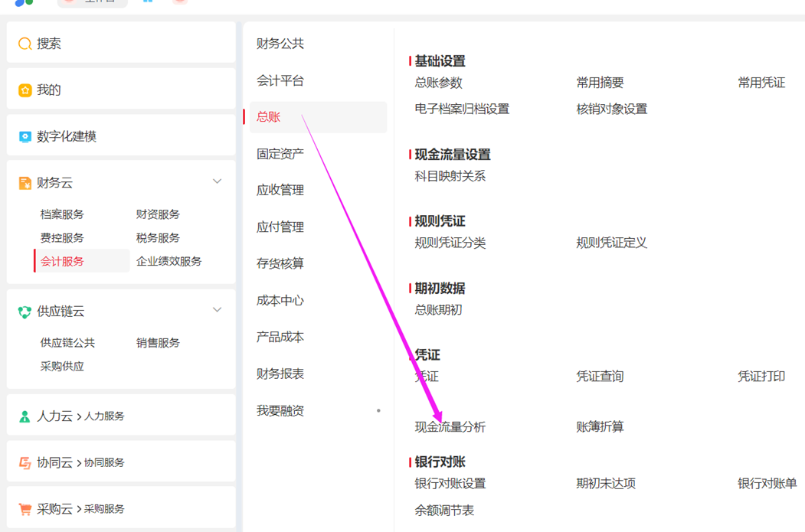Open 余额调节表
Image resolution: width=805 pixels, height=532 pixels.
tap(444, 511)
